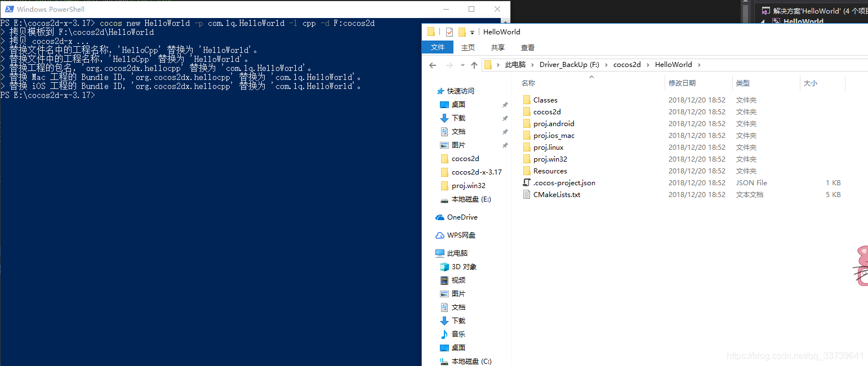Click the New Folder icon in Explorer title bar
This screenshot has height=366, width=868.
point(462,32)
